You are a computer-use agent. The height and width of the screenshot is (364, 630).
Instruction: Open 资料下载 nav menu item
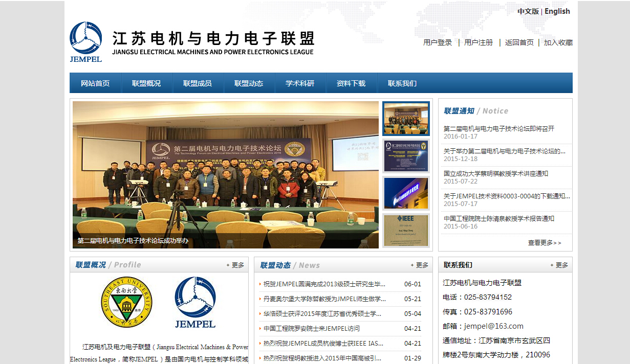351,83
